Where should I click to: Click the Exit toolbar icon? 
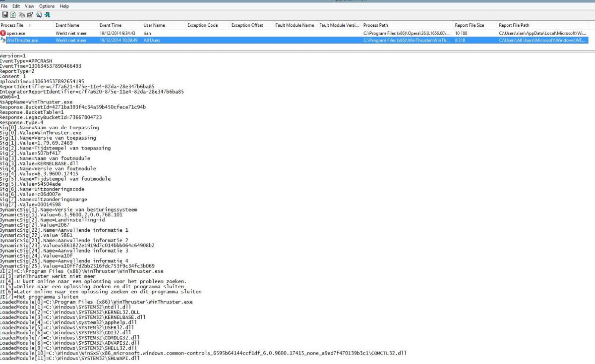click(47, 15)
